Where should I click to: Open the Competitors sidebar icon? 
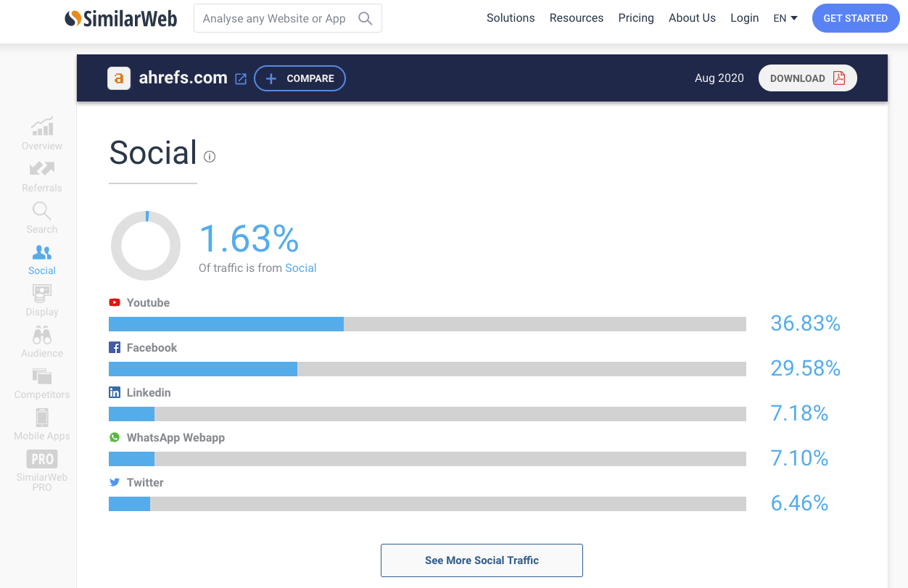[x=42, y=376]
